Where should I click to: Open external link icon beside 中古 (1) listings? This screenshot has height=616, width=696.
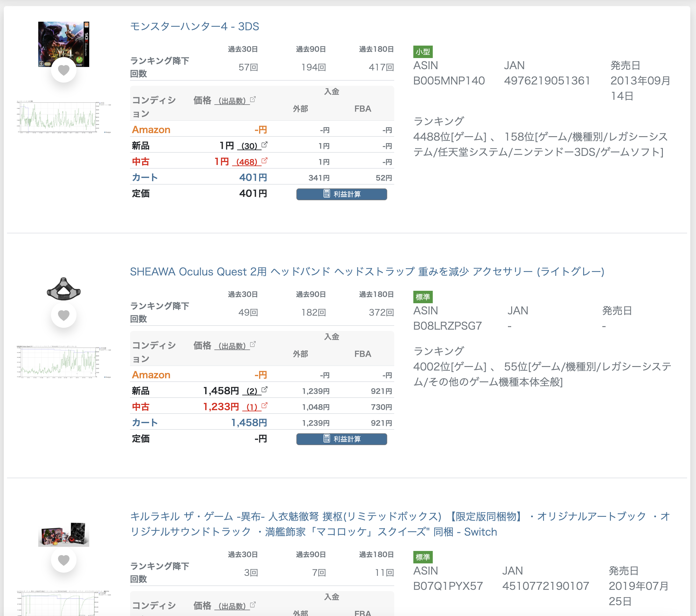[264, 406]
